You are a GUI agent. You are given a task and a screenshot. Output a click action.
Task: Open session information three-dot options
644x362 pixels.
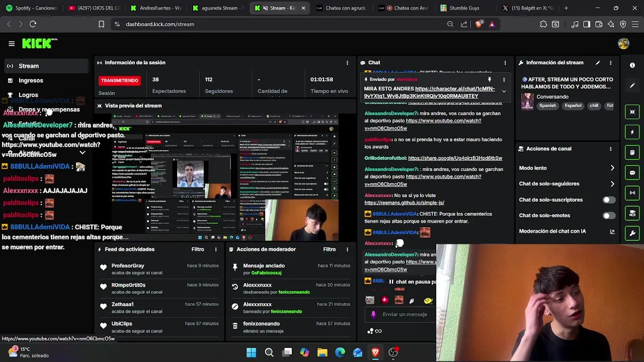click(x=347, y=63)
